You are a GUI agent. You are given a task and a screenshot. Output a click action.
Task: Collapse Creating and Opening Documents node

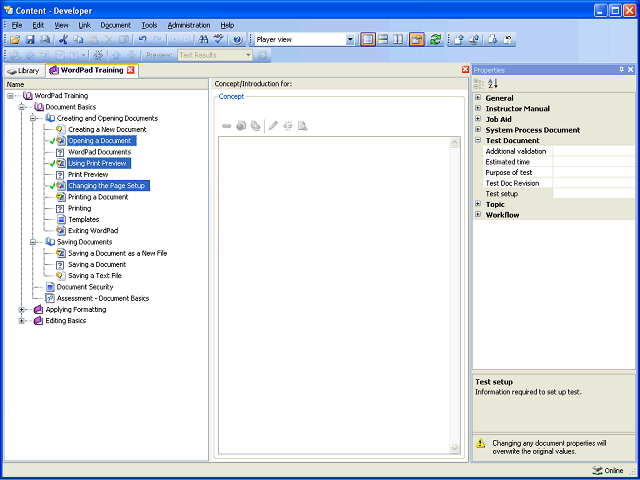tap(33, 118)
